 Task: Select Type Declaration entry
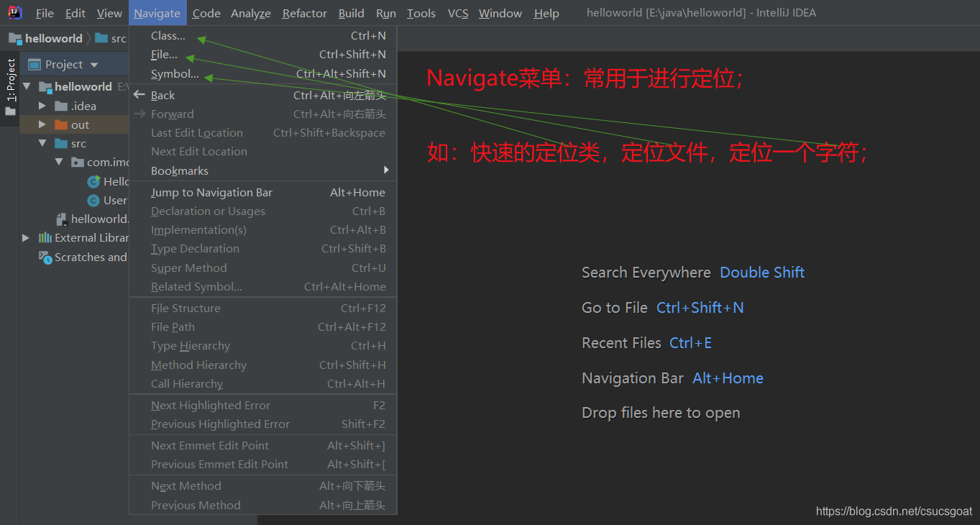click(263, 248)
